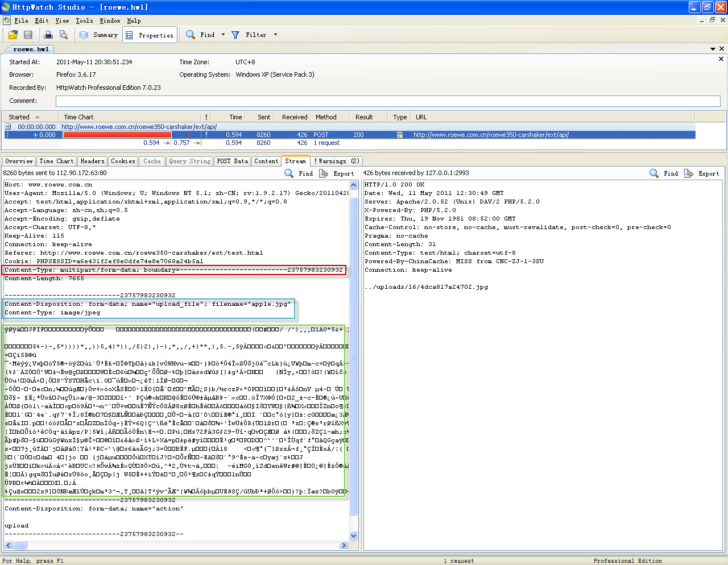
Task: Switch to the POST Data tab
Action: [232, 161]
